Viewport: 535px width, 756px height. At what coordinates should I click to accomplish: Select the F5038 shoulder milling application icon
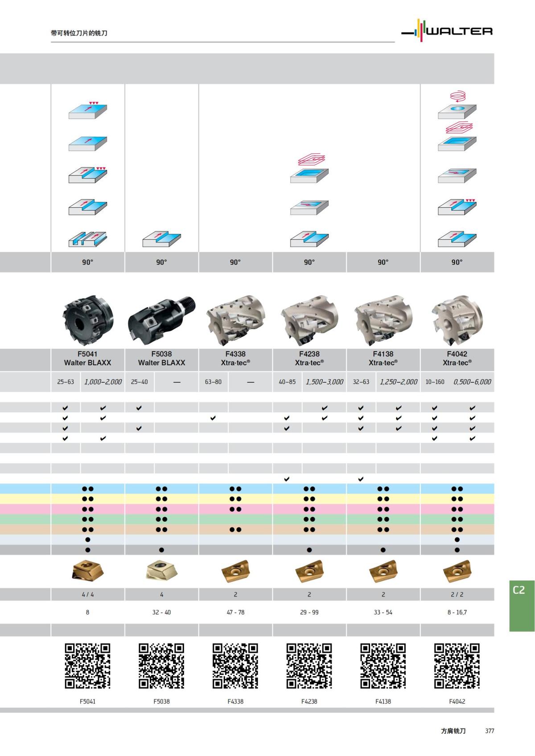(162, 239)
